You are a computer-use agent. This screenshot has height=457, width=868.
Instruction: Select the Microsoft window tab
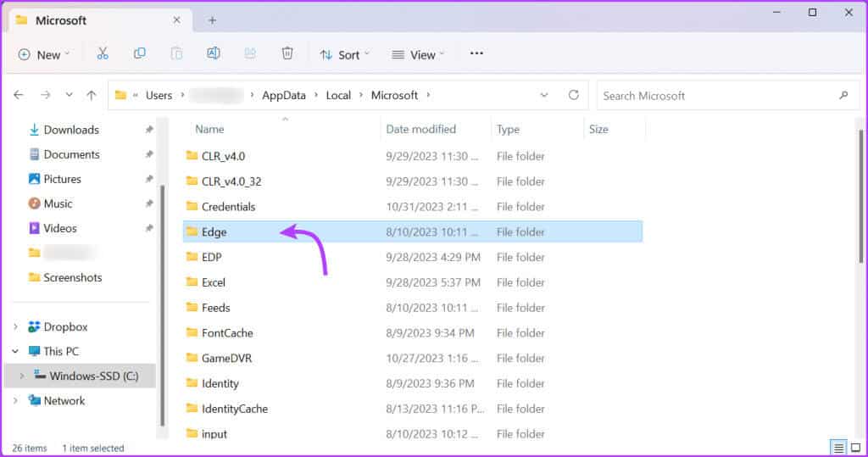point(100,20)
